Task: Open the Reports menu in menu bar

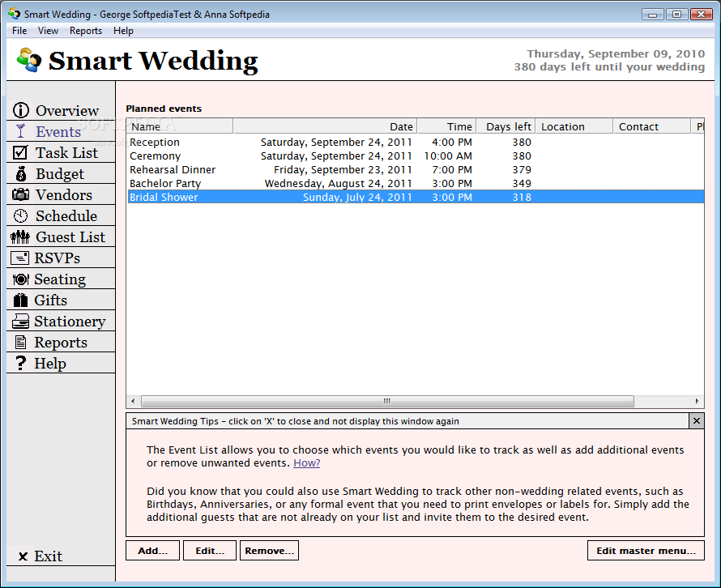Action: click(x=86, y=31)
